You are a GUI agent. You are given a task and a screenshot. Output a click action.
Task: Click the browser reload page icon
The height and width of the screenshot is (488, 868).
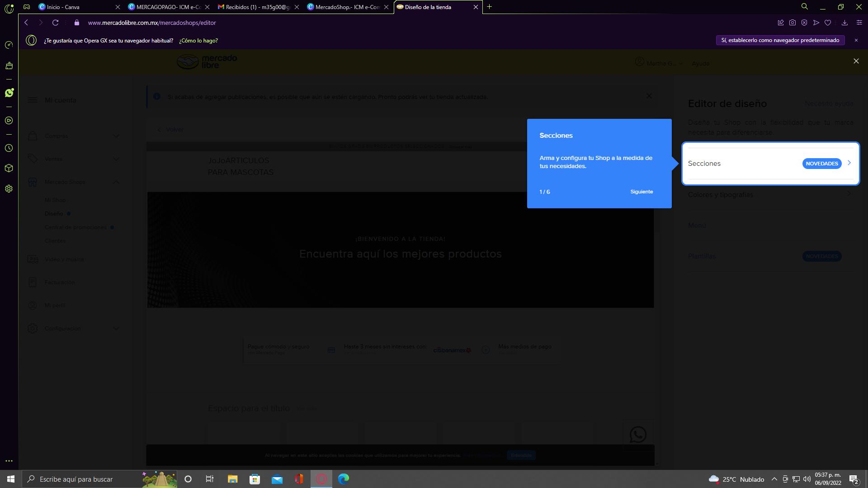click(55, 23)
